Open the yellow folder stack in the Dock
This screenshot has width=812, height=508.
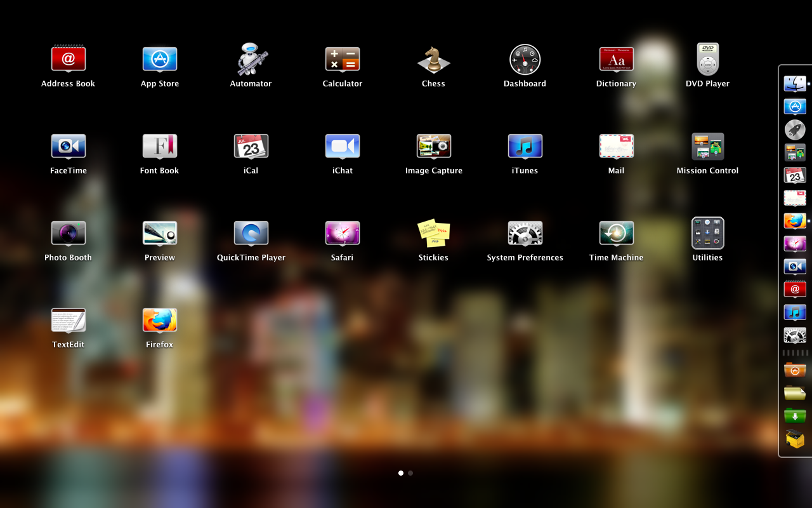pos(795,392)
